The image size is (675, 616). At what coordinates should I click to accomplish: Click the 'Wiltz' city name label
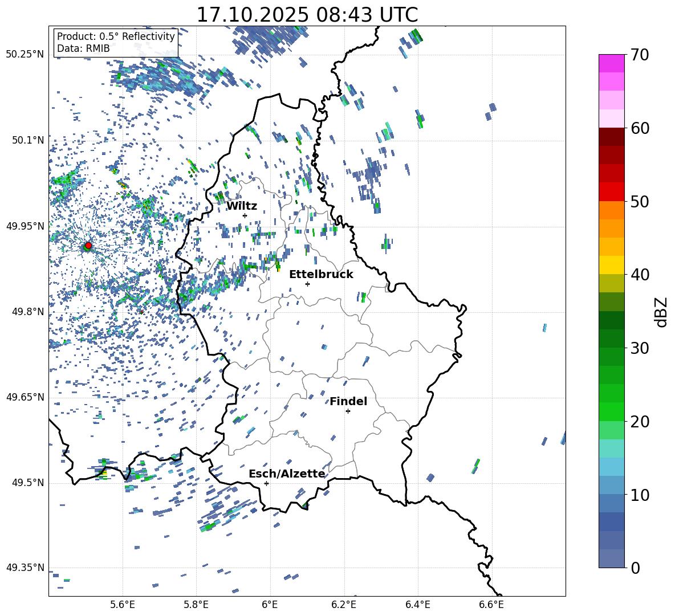click(242, 206)
